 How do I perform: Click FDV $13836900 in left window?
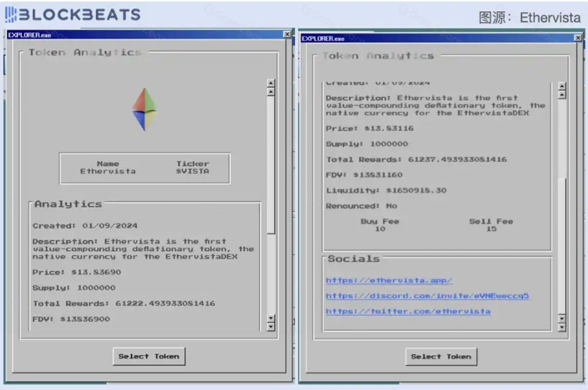71,319
